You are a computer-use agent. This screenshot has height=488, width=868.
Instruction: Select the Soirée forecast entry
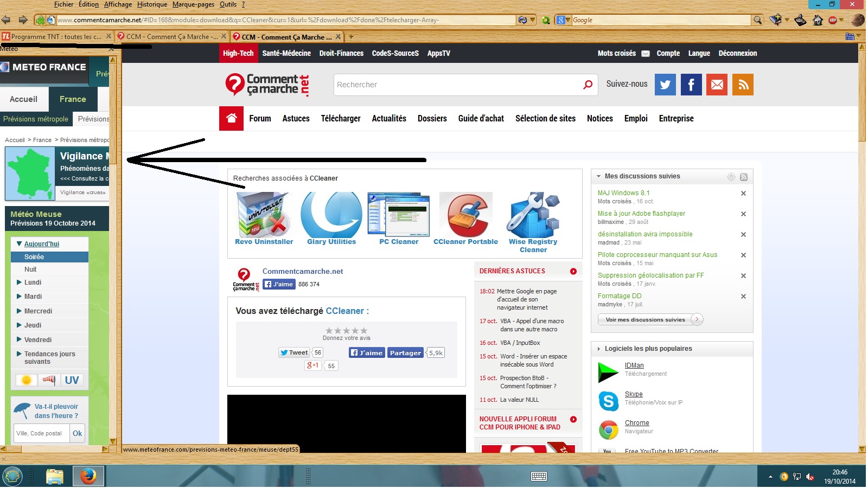coord(49,257)
